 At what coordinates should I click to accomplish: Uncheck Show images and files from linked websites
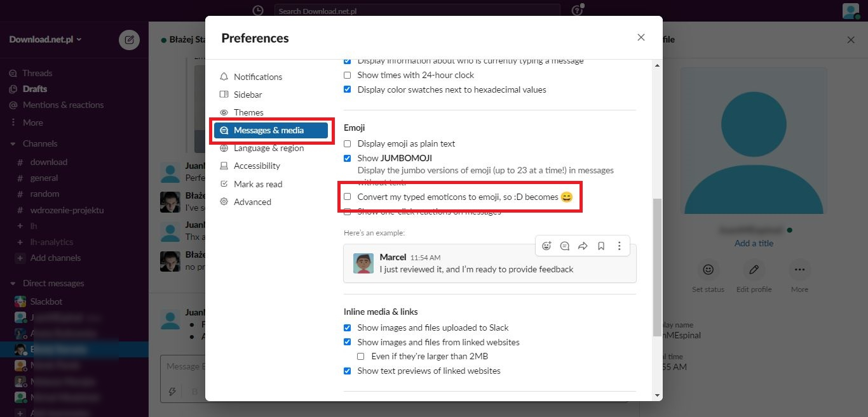click(348, 342)
